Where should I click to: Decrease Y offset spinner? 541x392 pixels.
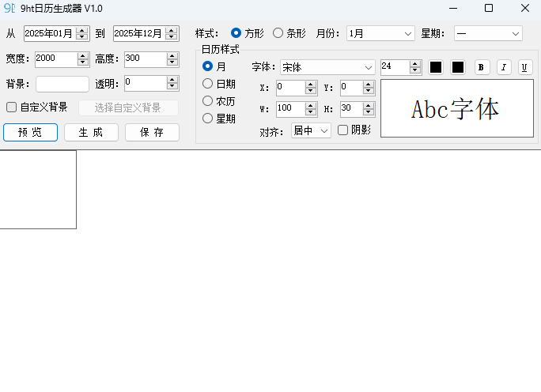click(369, 91)
